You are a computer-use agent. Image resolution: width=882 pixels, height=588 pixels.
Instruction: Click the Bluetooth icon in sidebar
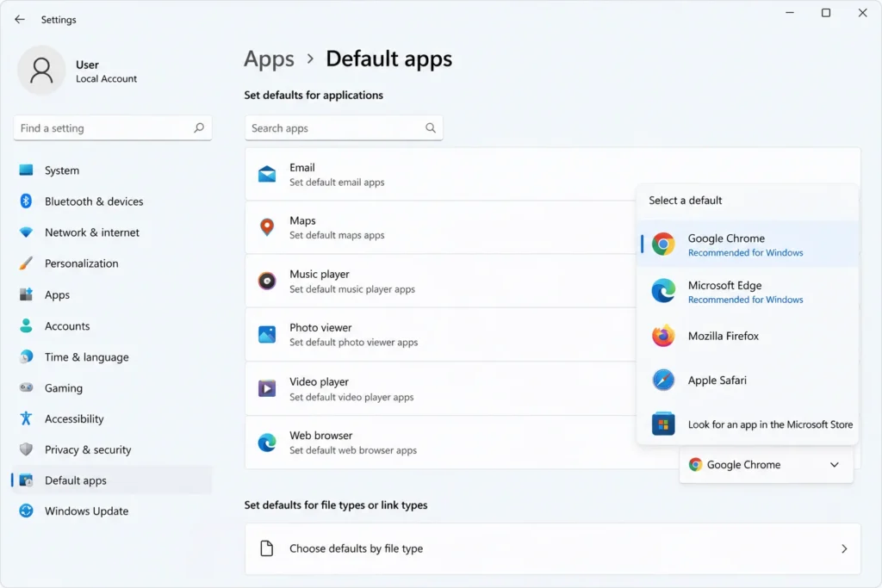point(26,201)
